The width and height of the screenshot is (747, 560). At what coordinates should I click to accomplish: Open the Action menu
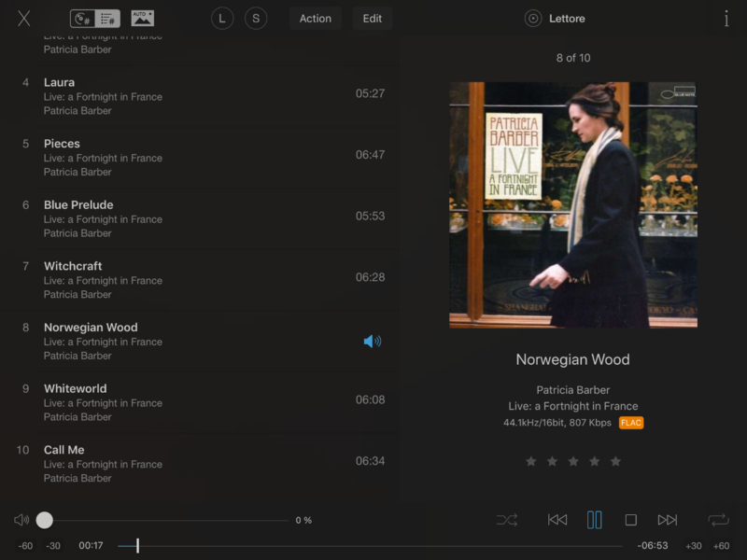(315, 18)
